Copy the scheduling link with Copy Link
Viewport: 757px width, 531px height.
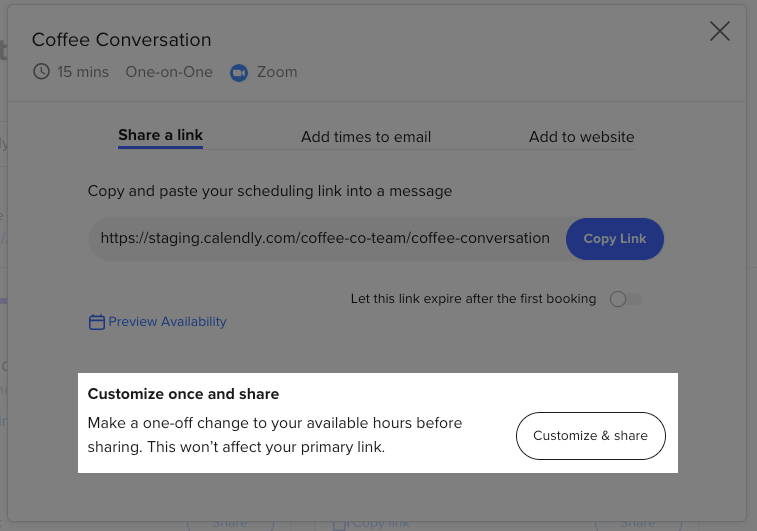point(615,239)
